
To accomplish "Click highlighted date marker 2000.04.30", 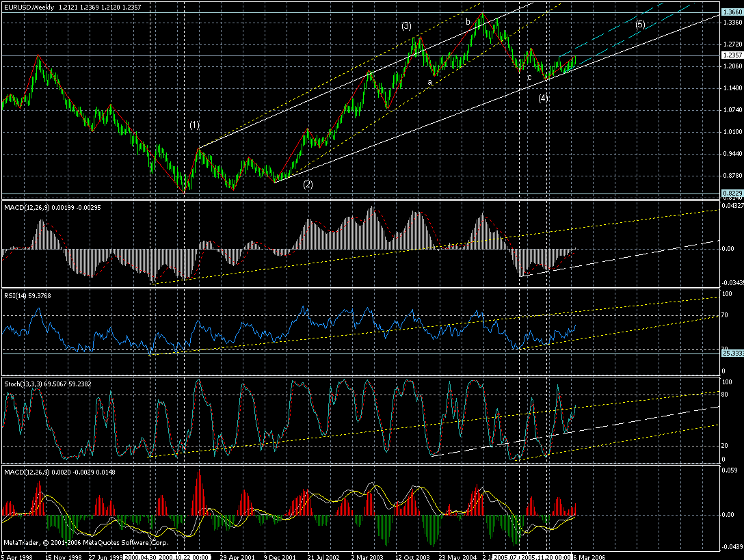I will tap(140, 557).
